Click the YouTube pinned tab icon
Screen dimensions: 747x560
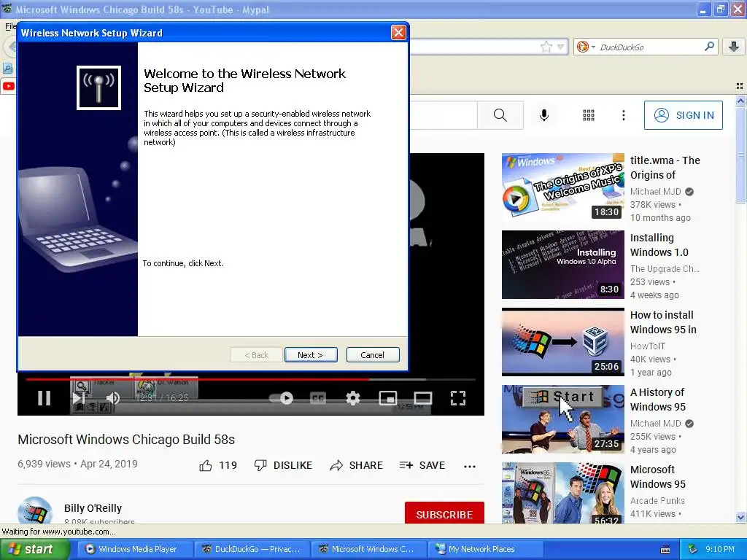click(9, 86)
